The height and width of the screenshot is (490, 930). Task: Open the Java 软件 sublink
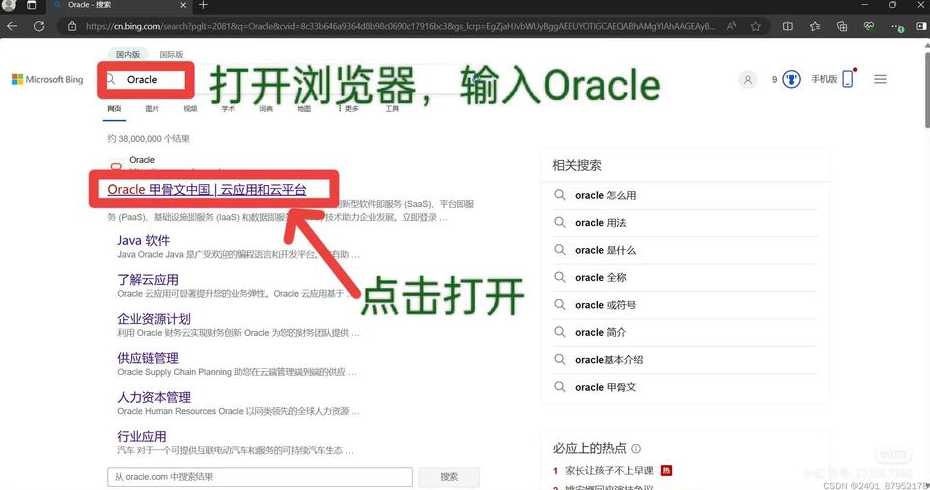(x=144, y=240)
